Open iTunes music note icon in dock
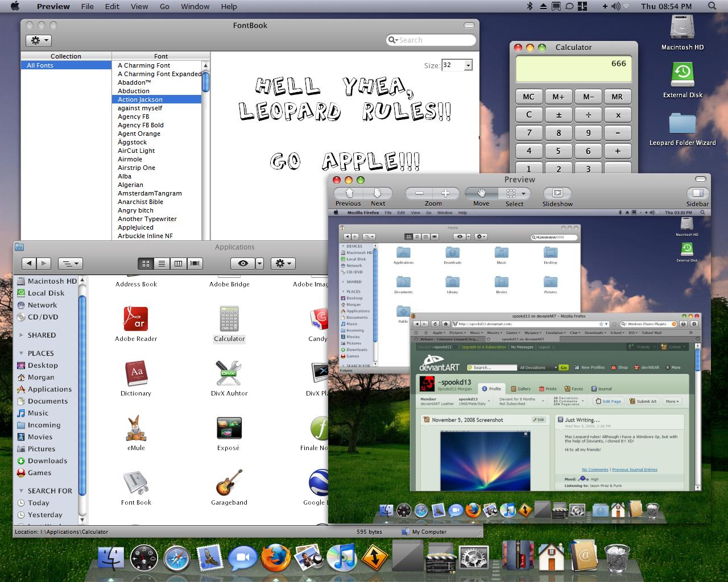 point(341,558)
